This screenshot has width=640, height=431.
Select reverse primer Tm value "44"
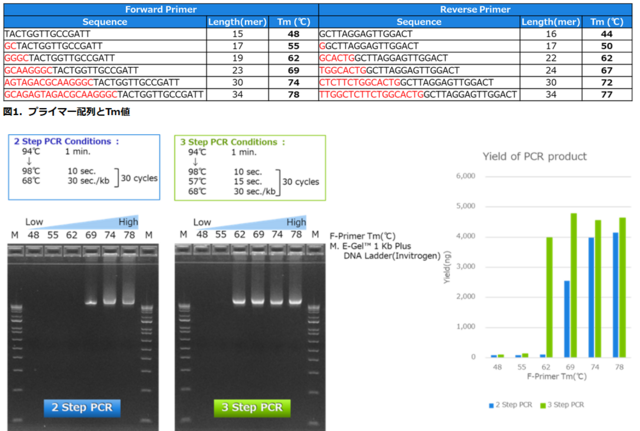(x=607, y=34)
